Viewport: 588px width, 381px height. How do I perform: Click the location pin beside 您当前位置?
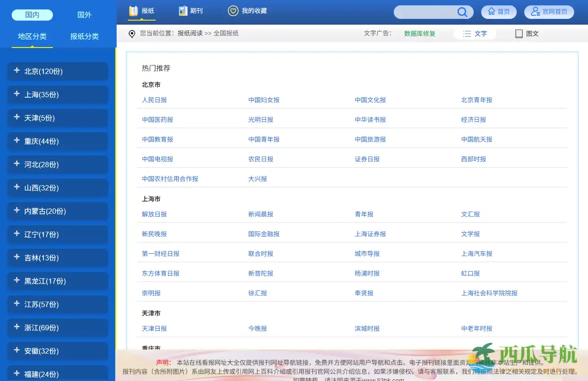click(x=131, y=33)
